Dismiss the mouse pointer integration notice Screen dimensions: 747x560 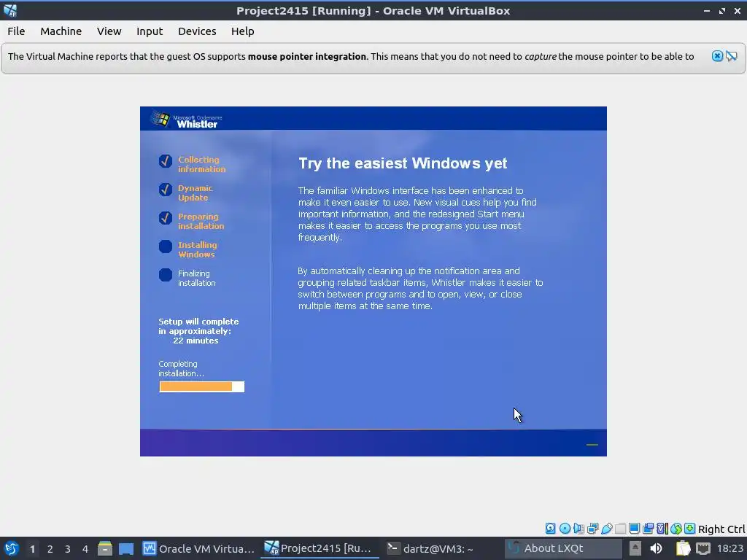click(717, 56)
